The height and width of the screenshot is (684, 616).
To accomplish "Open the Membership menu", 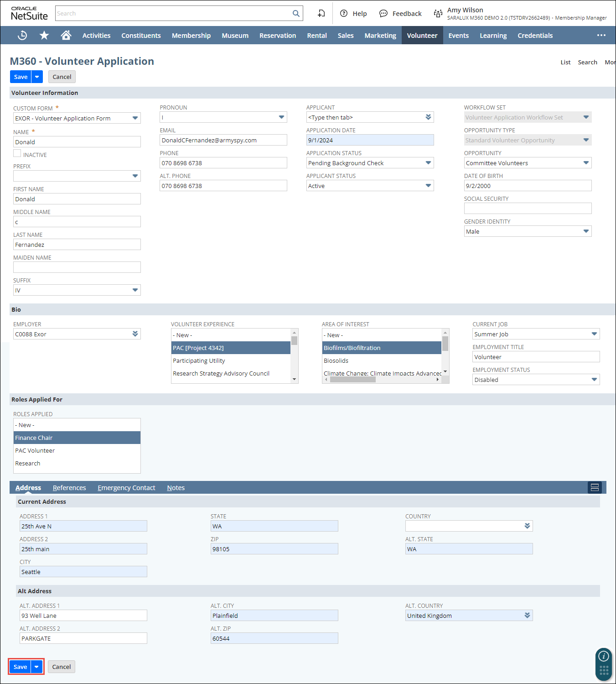I will pos(191,36).
